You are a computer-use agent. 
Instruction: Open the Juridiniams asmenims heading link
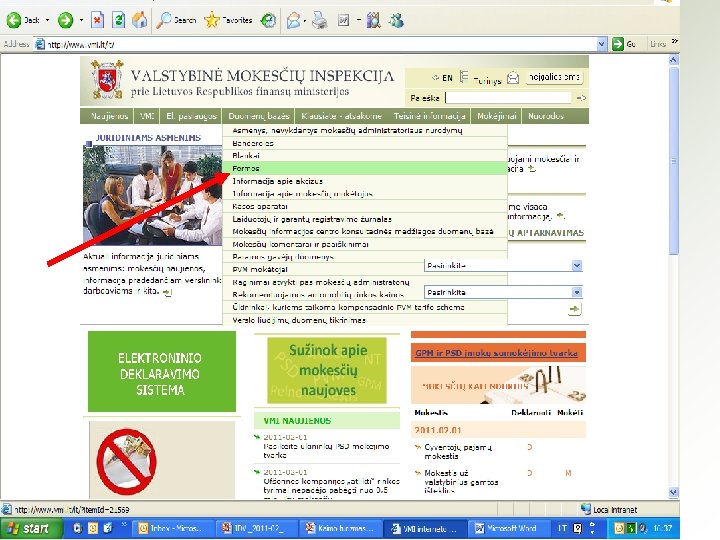coord(148,138)
